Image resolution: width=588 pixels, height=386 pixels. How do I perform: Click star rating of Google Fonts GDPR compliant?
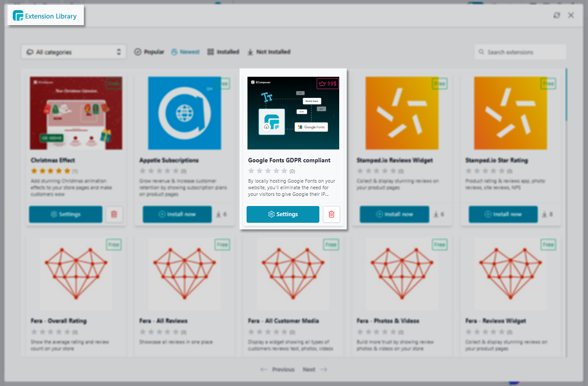point(268,171)
